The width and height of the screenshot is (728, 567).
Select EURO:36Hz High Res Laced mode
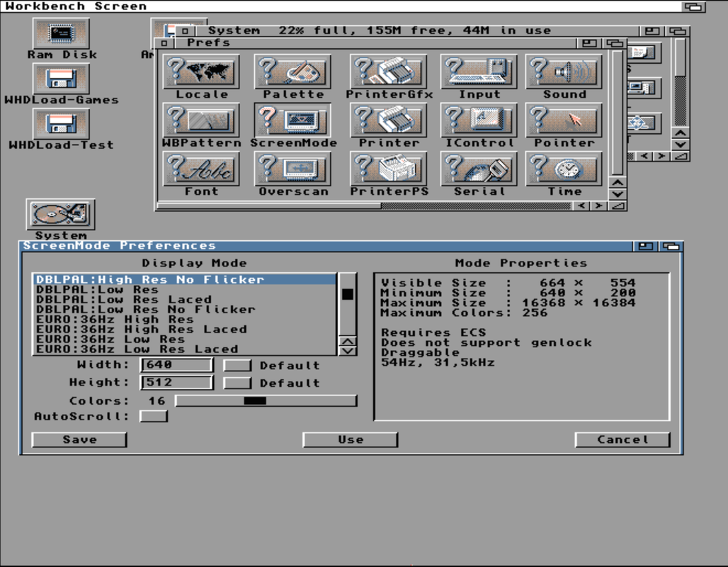point(185,329)
